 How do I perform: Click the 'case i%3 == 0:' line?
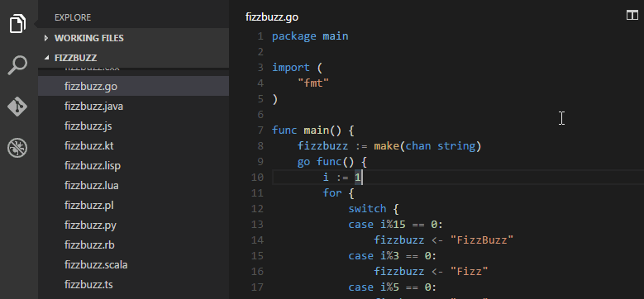click(x=393, y=256)
